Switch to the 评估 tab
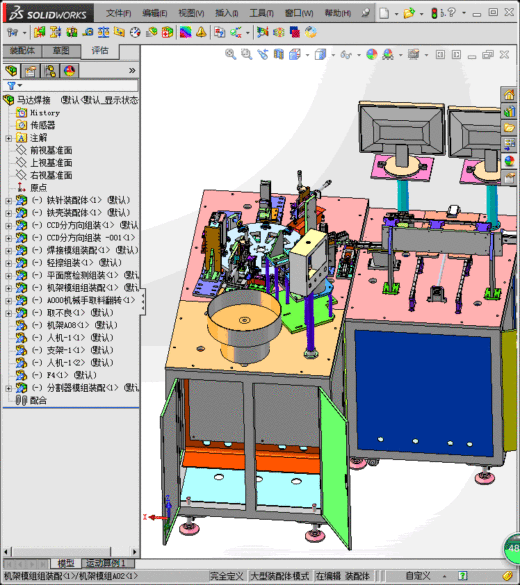The height and width of the screenshot is (585, 520). pyautogui.click(x=100, y=51)
